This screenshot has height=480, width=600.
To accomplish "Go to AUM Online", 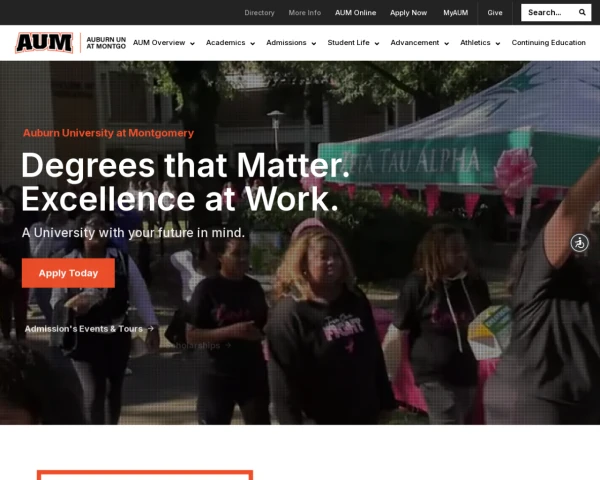I will click(x=355, y=13).
